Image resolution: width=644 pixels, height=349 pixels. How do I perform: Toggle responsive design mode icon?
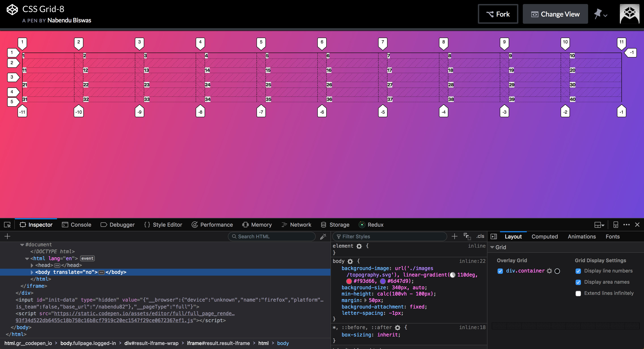pos(616,225)
